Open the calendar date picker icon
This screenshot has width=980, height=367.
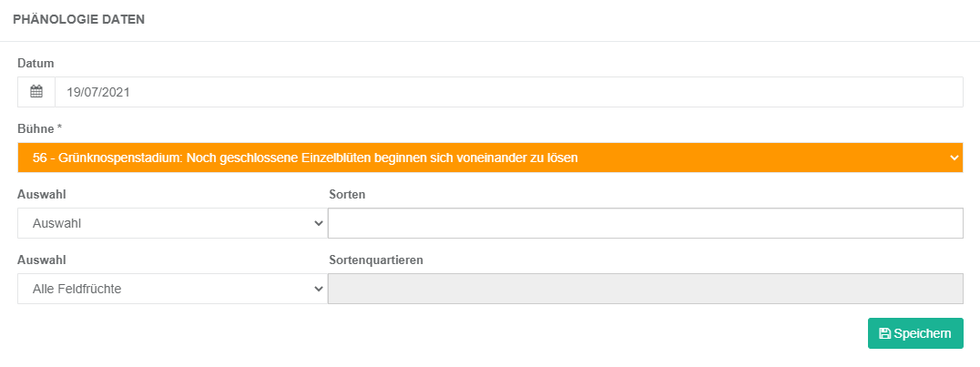tap(36, 92)
